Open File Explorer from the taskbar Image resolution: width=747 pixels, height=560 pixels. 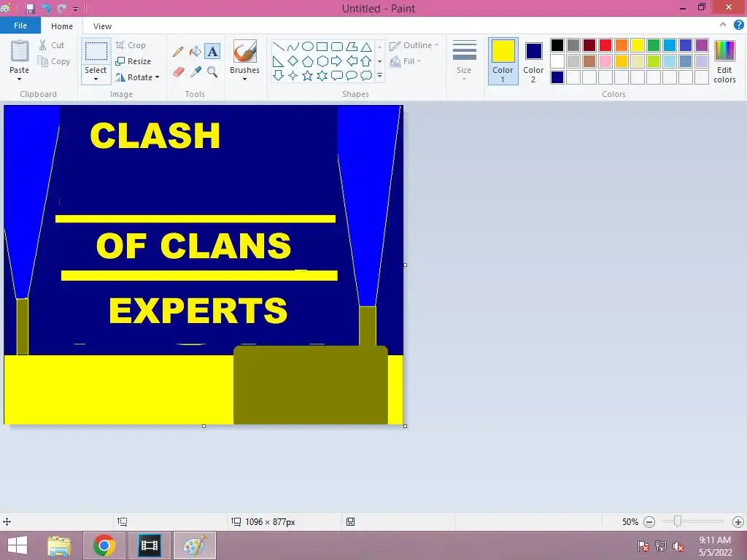pyautogui.click(x=59, y=545)
